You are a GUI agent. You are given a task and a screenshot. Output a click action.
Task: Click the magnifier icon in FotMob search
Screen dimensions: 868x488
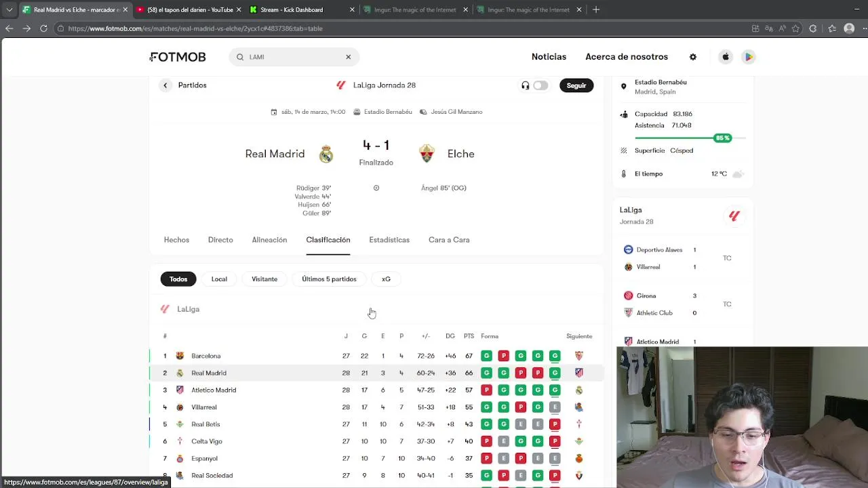click(240, 57)
